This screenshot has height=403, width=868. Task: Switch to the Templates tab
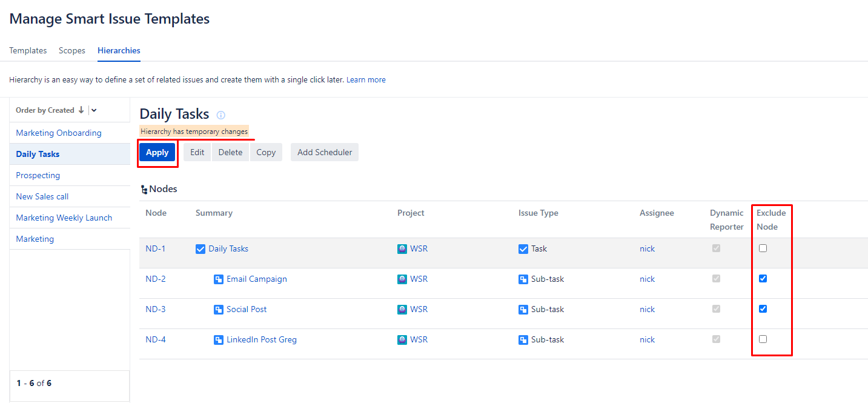[28, 51]
